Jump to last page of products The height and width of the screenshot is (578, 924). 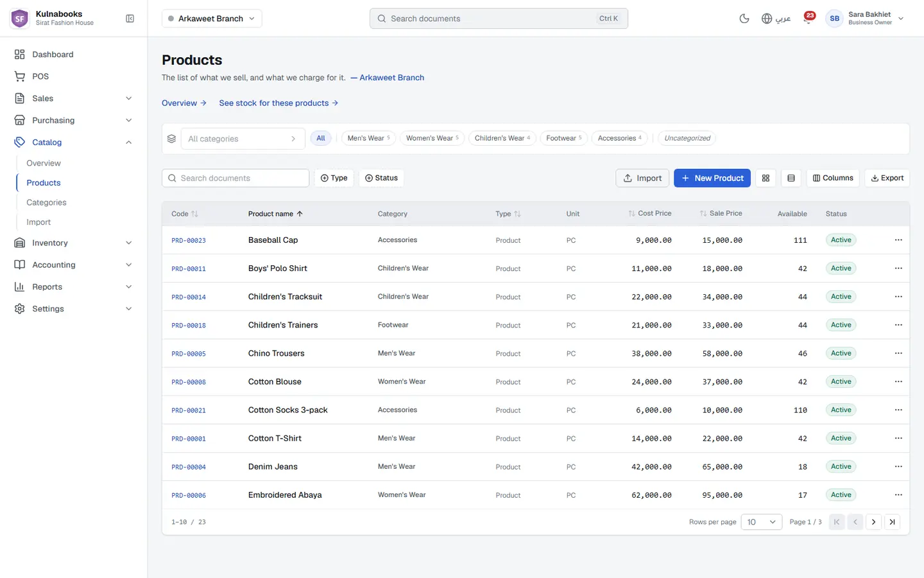click(x=892, y=522)
